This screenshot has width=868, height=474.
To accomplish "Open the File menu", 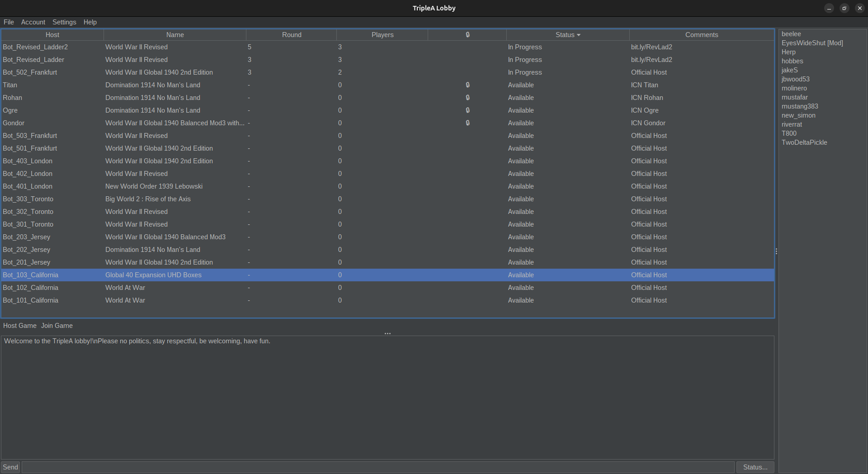I will pyautogui.click(x=9, y=22).
